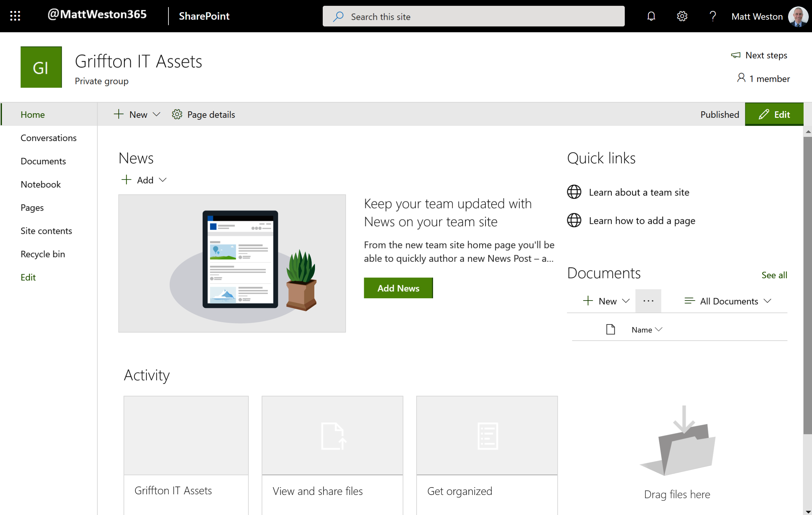This screenshot has height=515, width=812.
Task: Open Recycle bin in the navigation
Action: [43, 254]
